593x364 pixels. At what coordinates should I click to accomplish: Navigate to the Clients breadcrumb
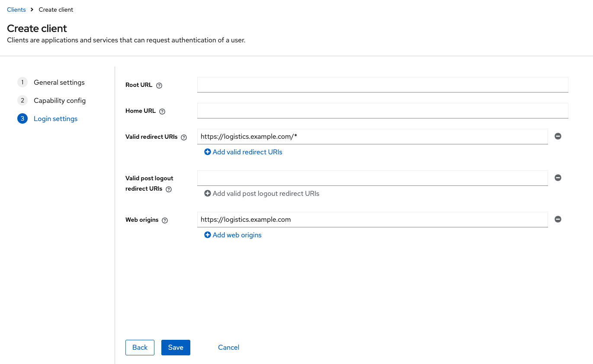tap(16, 9)
